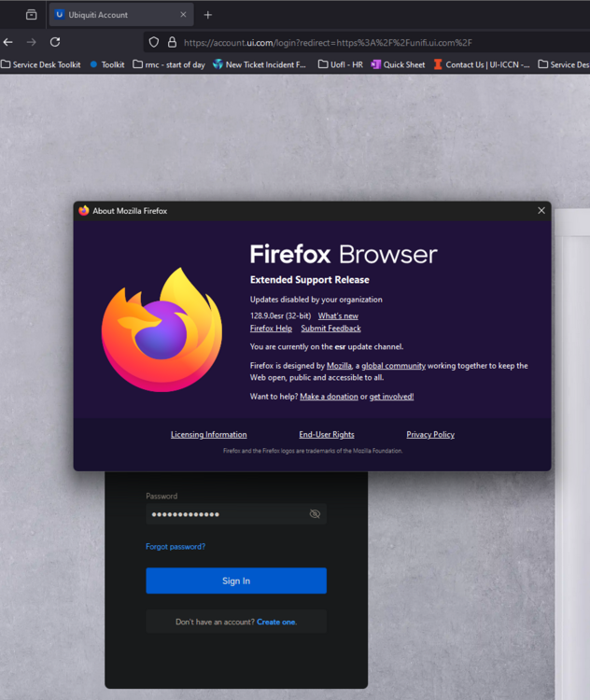Open the UofI - HR bookmark folder
590x700 pixels.
tap(341, 64)
